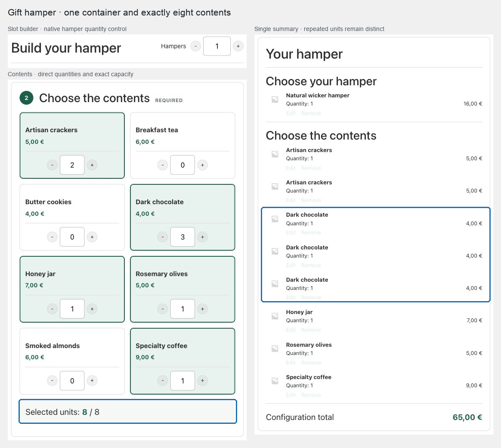Select the Smoked almonds product name
This screenshot has height=448, width=501.
(x=53, y=345)
